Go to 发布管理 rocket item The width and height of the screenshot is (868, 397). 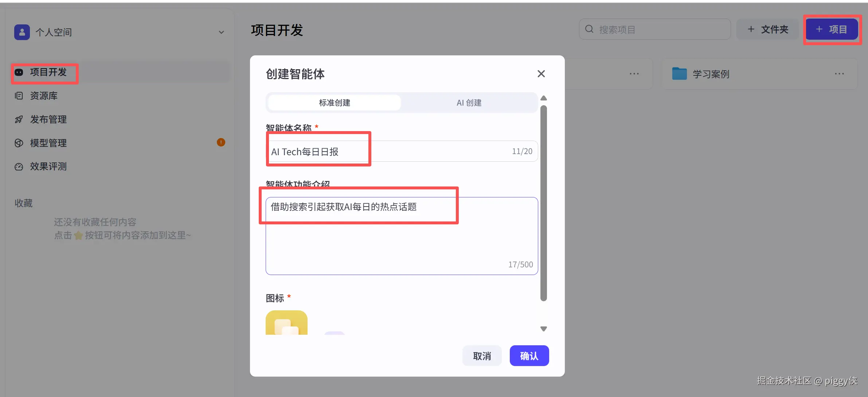coord(48,119)
